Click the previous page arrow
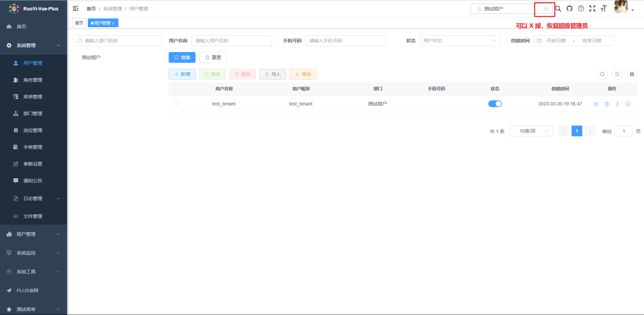 coord(563,131)
